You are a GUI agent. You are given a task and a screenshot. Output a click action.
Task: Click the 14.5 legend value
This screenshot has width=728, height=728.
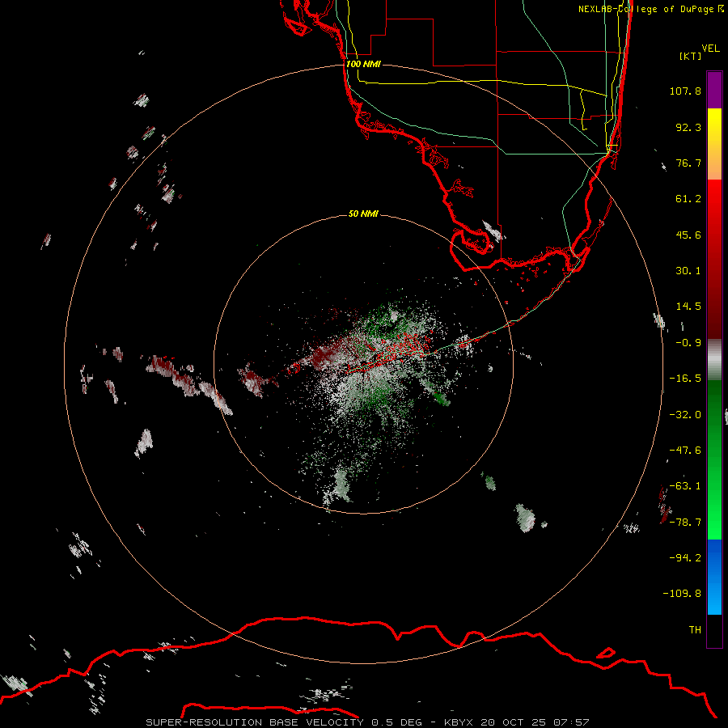pos(688,307)
